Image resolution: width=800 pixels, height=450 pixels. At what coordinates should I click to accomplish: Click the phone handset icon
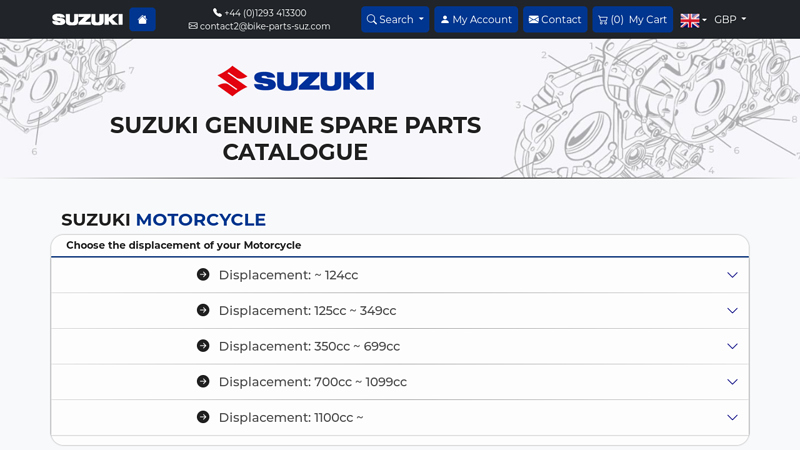[x=217, y=12]
